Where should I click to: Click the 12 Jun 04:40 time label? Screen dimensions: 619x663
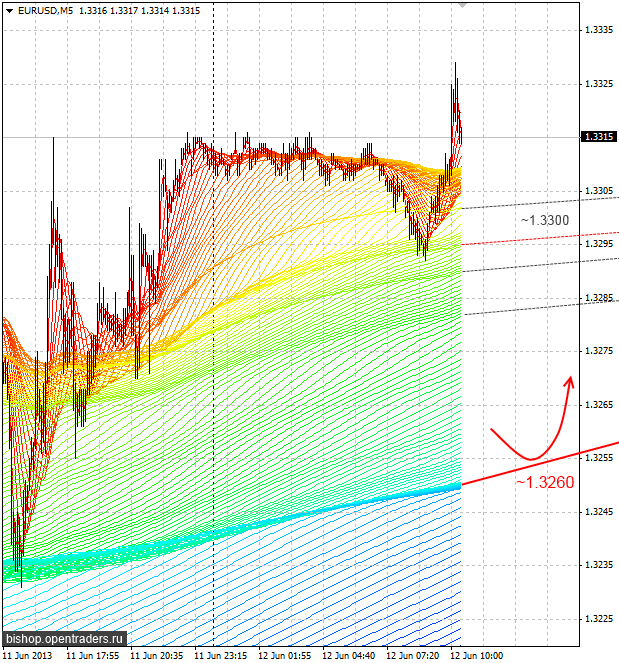(x=348, y=656)
